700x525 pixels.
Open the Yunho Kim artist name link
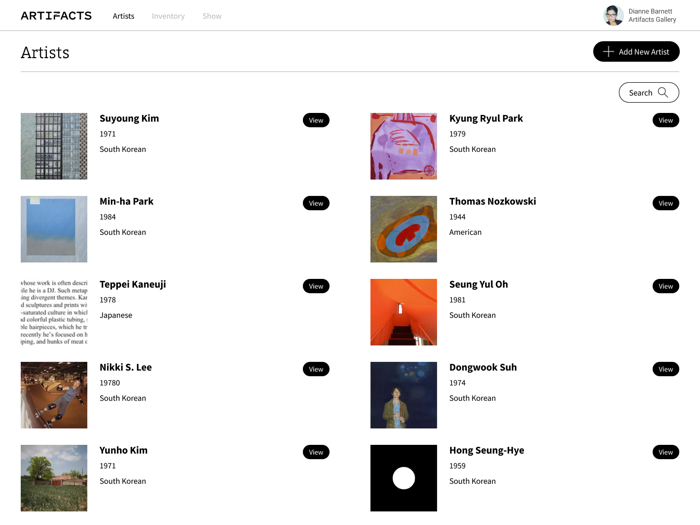coord(123,450)
